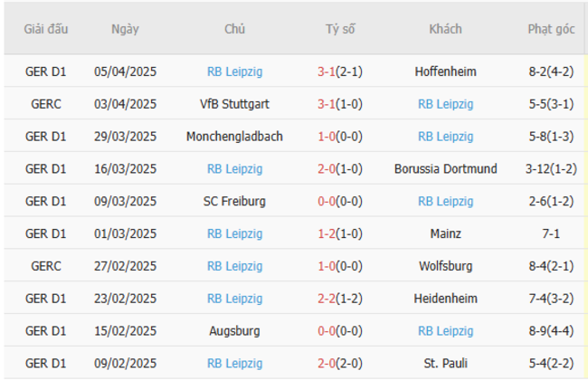Click the 'Phạt góc' column header
This screenshot has height=390, width=588.
(x=551, y=29)
